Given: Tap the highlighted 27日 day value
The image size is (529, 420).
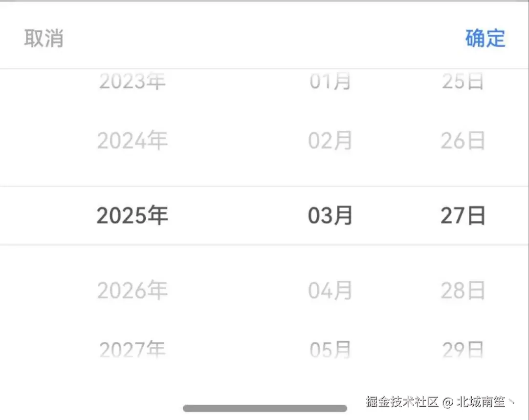Looking at the screenshot, I should 461,215.
